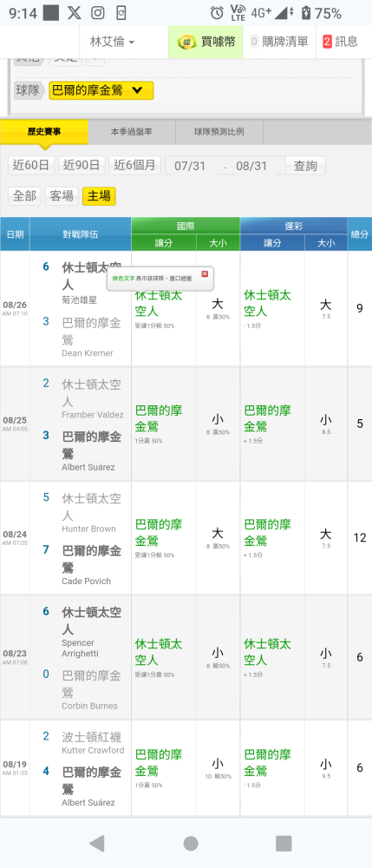
Task: Click the 運彩 column group header
Action: click(294, 226)
